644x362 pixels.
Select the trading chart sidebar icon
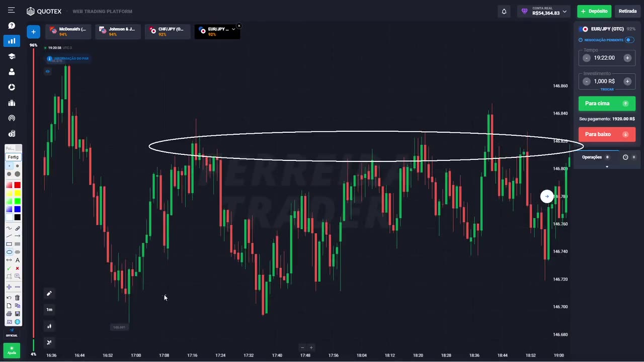[x=12, y=41]
